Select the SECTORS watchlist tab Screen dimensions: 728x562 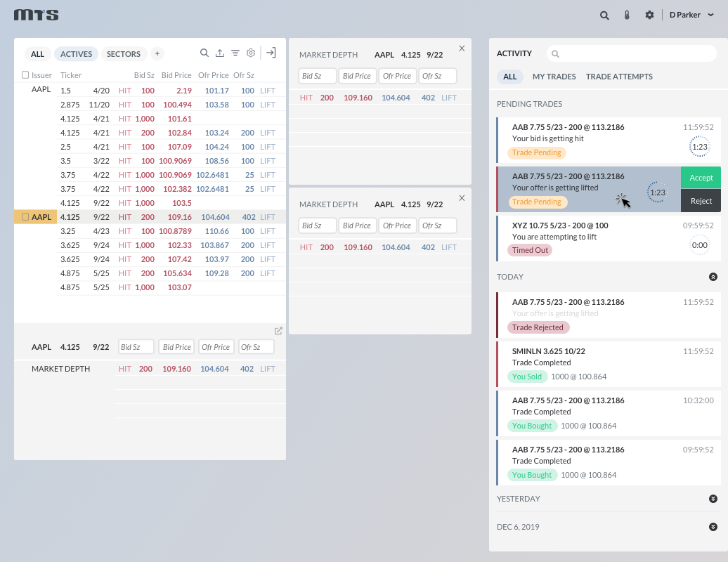point(124,54)
